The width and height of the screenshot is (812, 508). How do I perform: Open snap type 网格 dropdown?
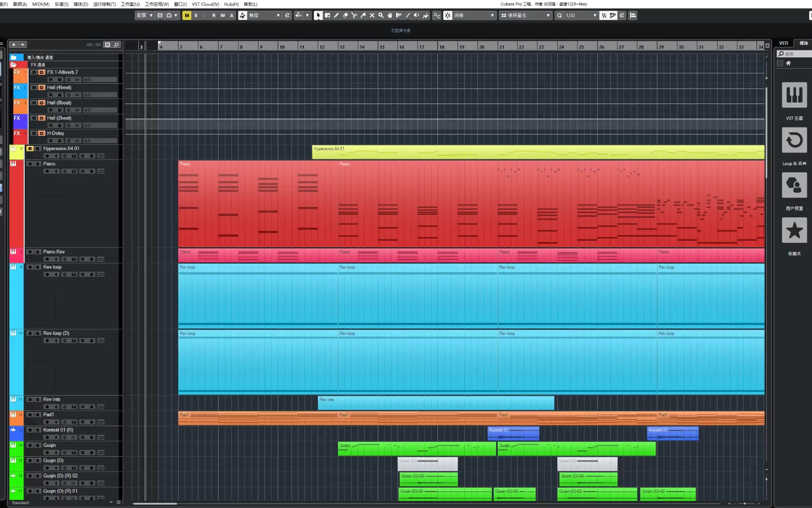point(474,16)
